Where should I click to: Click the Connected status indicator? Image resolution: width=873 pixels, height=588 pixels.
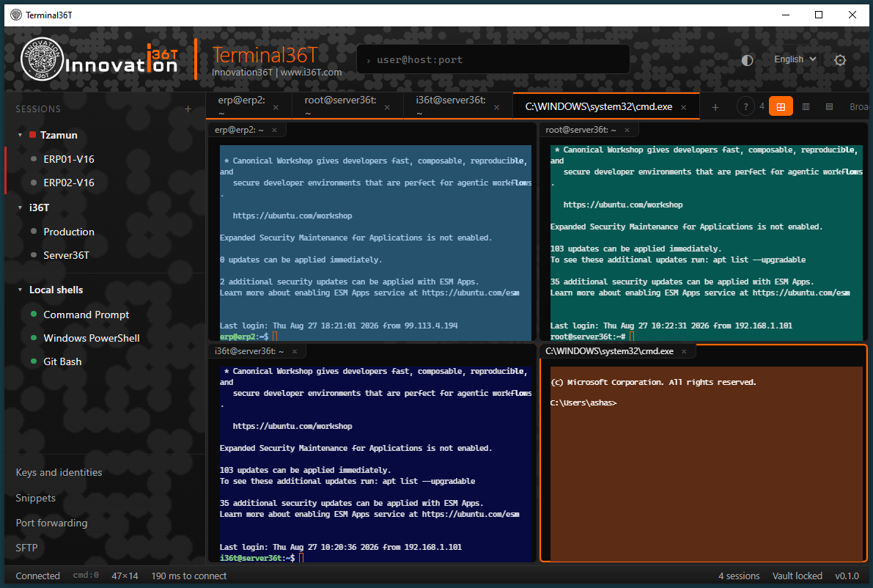point(37,576)
